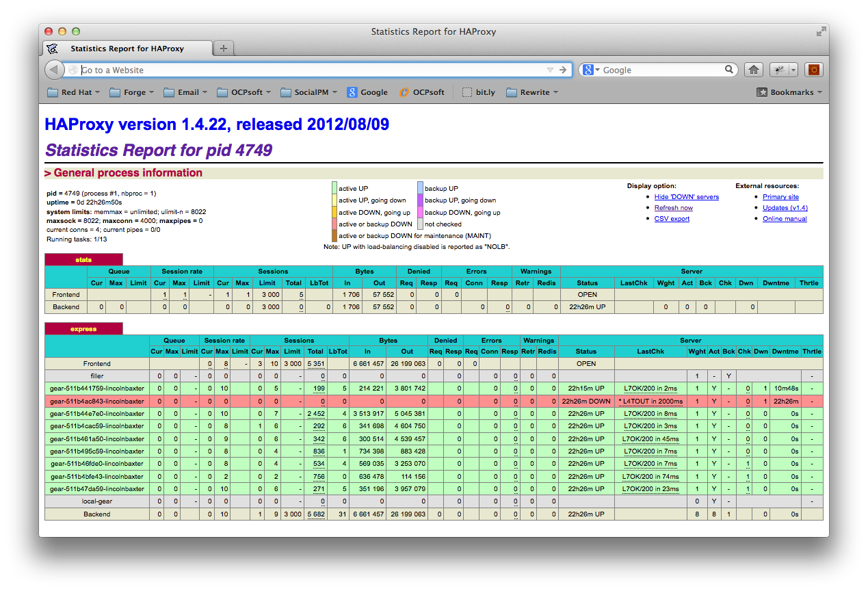Go to the browser home page icon
Screen dimensions: 868x591
tap(754, 70)
